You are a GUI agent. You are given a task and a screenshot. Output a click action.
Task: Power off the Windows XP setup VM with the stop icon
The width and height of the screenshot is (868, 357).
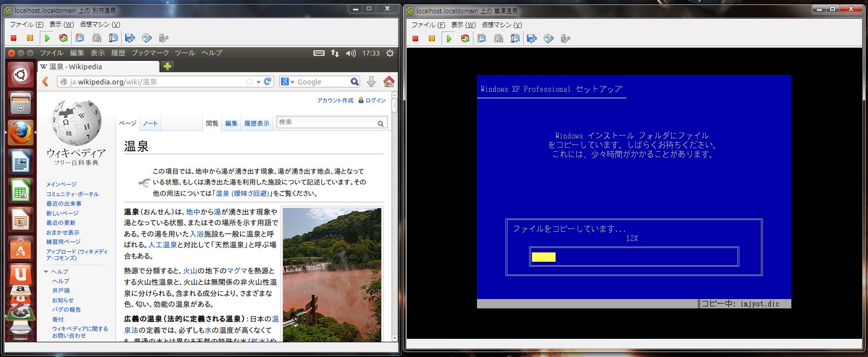pyautogui.click(x=416, y=38)
